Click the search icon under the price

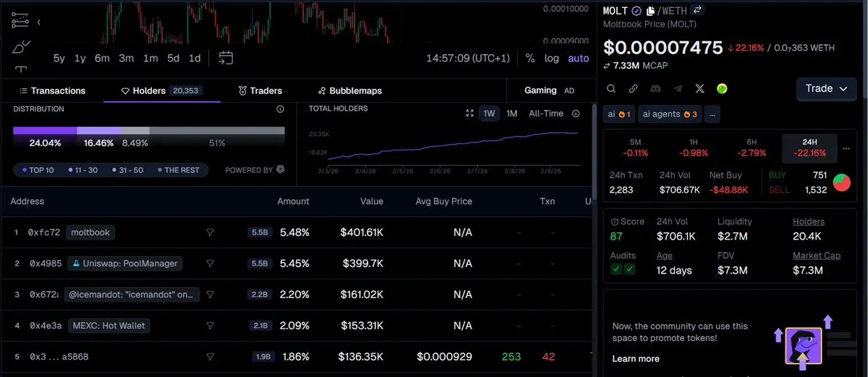(611, 88)
